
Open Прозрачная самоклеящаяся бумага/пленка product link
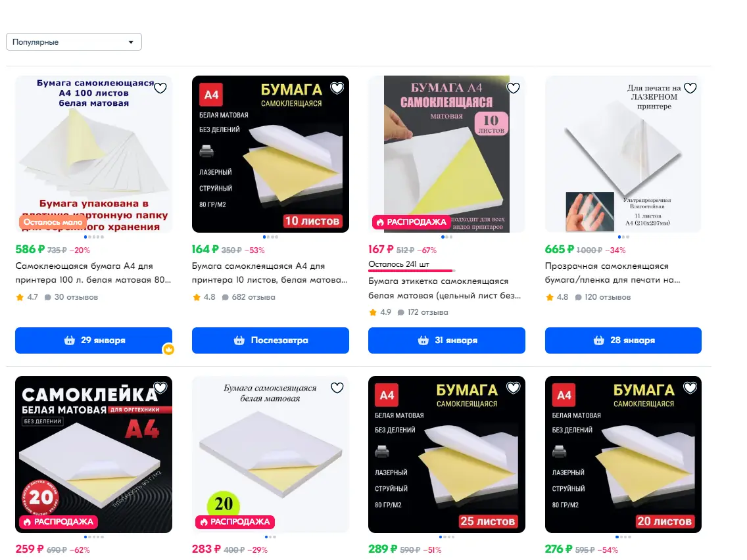pyautogui.click(x=613, y=273)
